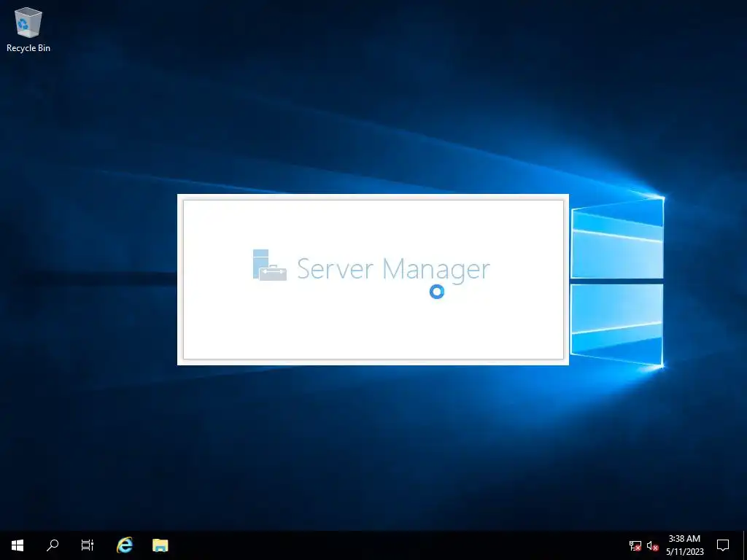The width and height of the screenshot is (747, 560).
Task: Open Task View in taskbar
Action: tap(88, 545)
